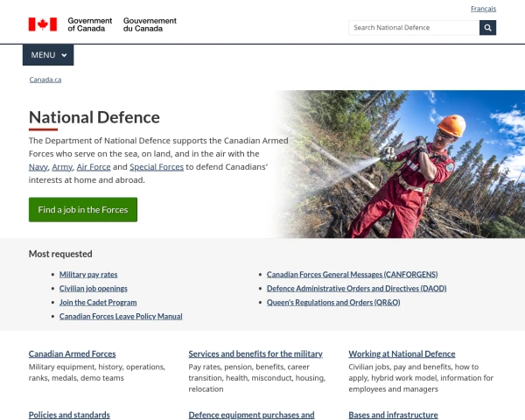Open the Canada.ca breadcrumb link

[45, 80]
